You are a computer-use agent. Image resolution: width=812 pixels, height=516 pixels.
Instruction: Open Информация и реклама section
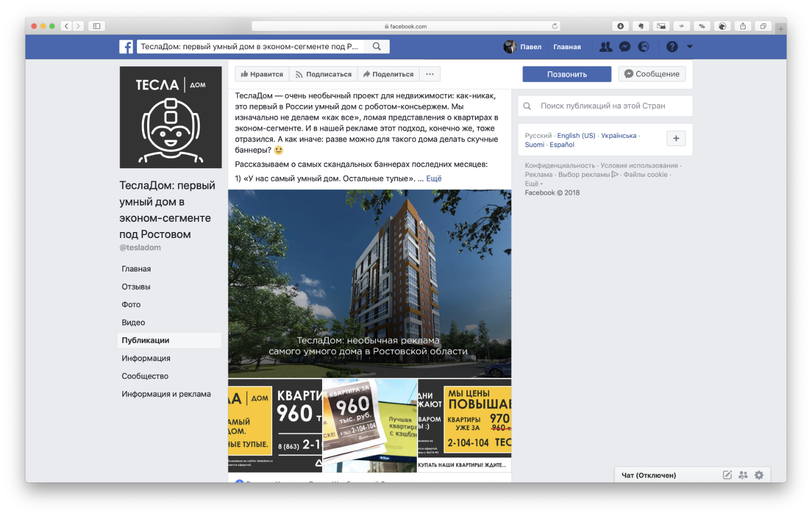[166, 394]
